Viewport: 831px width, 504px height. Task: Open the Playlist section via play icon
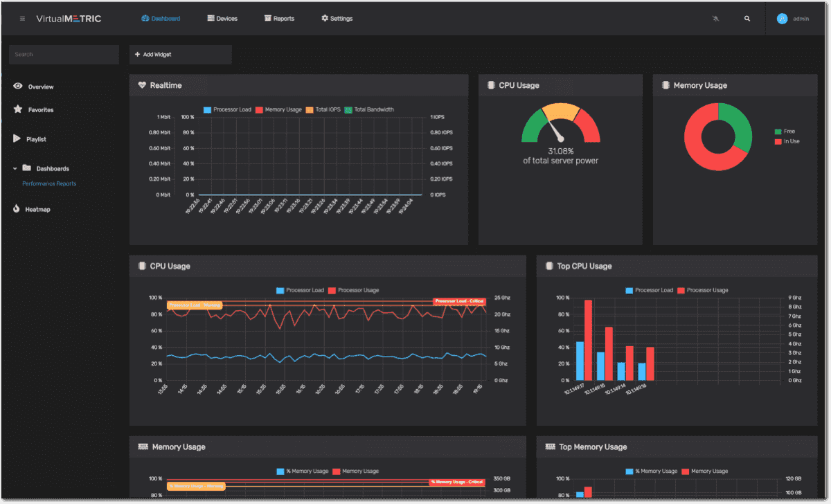point(18,138)
